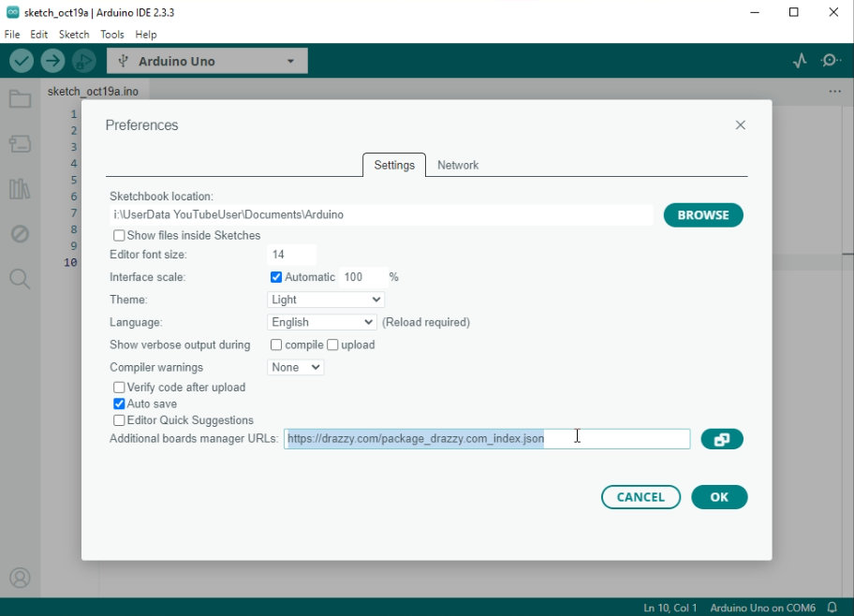
Task: Open the Search sidebar icon
Action: (x=21, y=279)
